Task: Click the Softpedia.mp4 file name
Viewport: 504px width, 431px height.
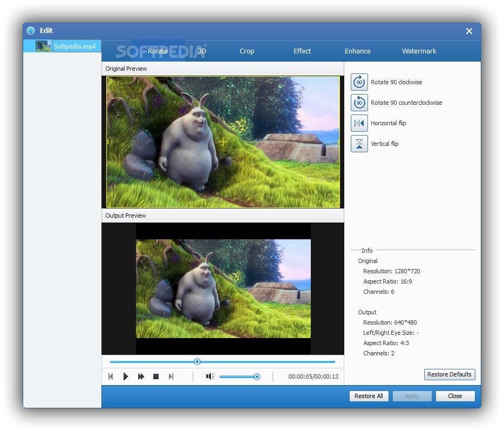Action: click(74, 46)
